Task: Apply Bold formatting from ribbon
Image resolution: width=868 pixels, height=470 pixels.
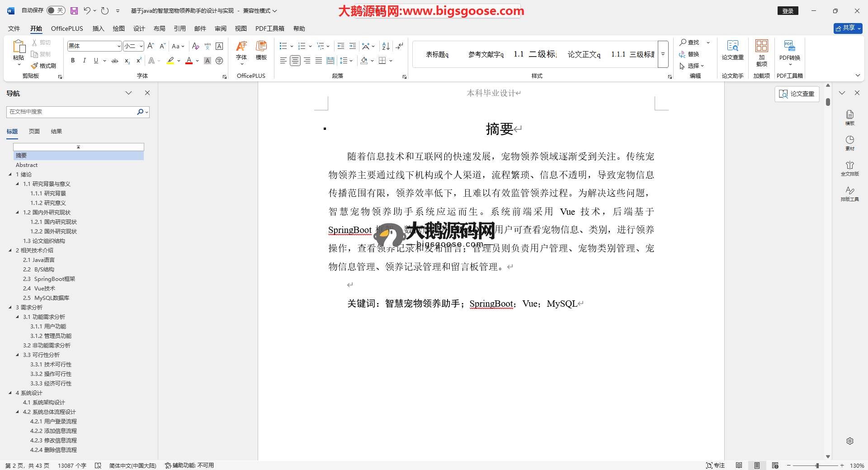Action: pyautogui.click(x=73, y=61)
